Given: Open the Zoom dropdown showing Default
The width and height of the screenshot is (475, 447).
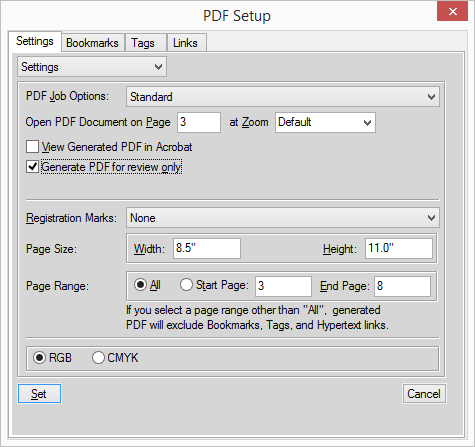Looking at the screenshot, I should pos(325,122).
